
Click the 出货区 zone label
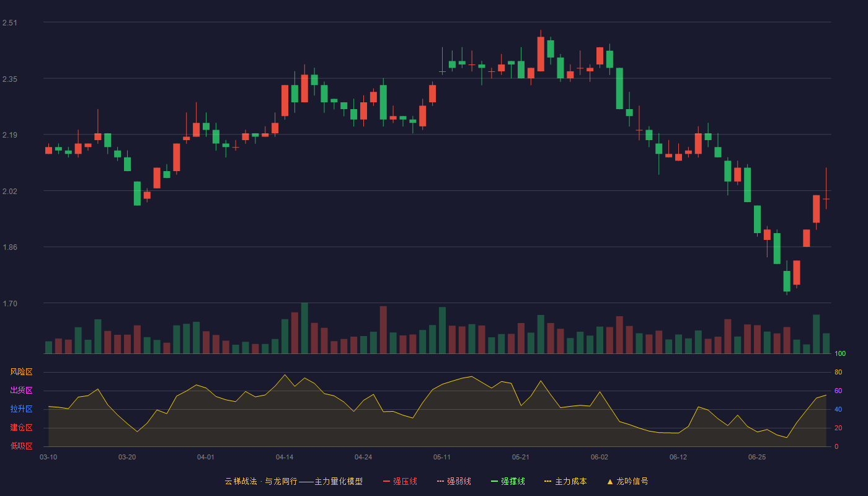(21, 391)
